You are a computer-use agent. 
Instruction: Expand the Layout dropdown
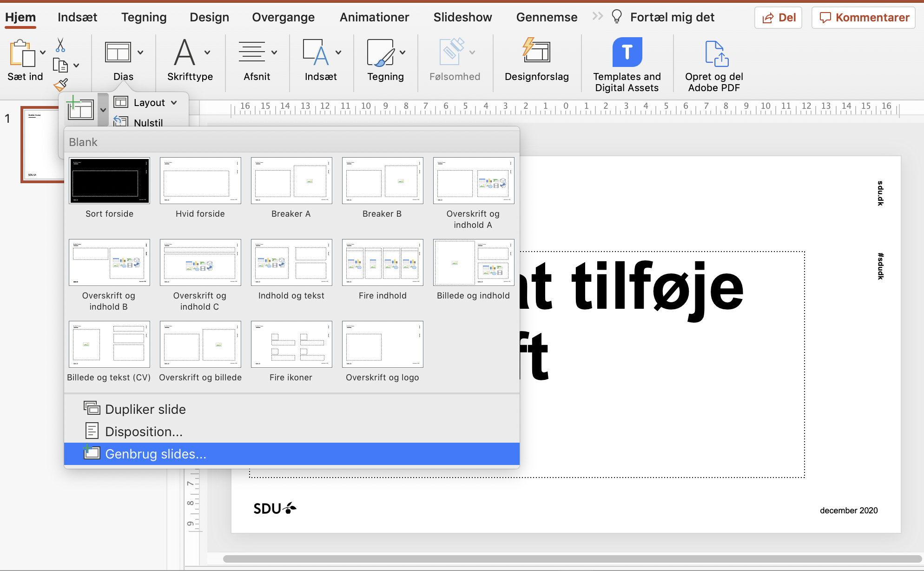pyautogui.click(x=149, y=102)
